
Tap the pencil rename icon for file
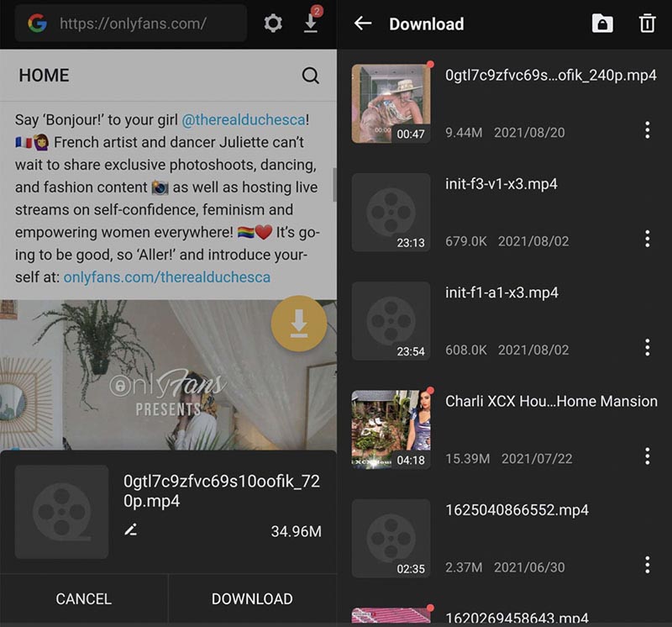pos(130,530)
